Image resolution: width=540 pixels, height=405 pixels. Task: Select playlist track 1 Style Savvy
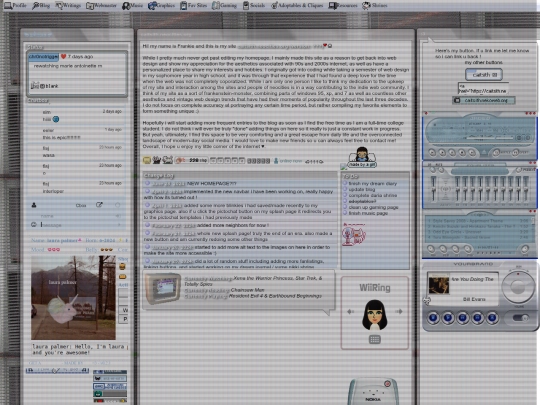tap(477, 220)
